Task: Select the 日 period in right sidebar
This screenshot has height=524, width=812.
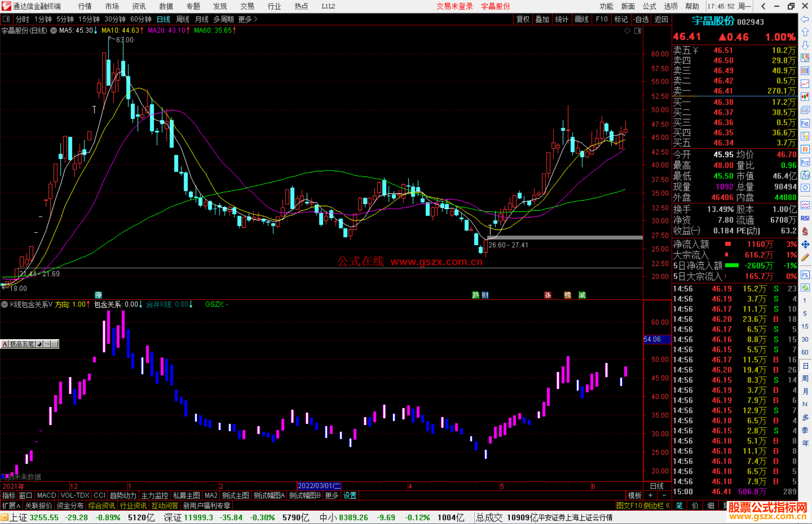Action: [805, 366]
